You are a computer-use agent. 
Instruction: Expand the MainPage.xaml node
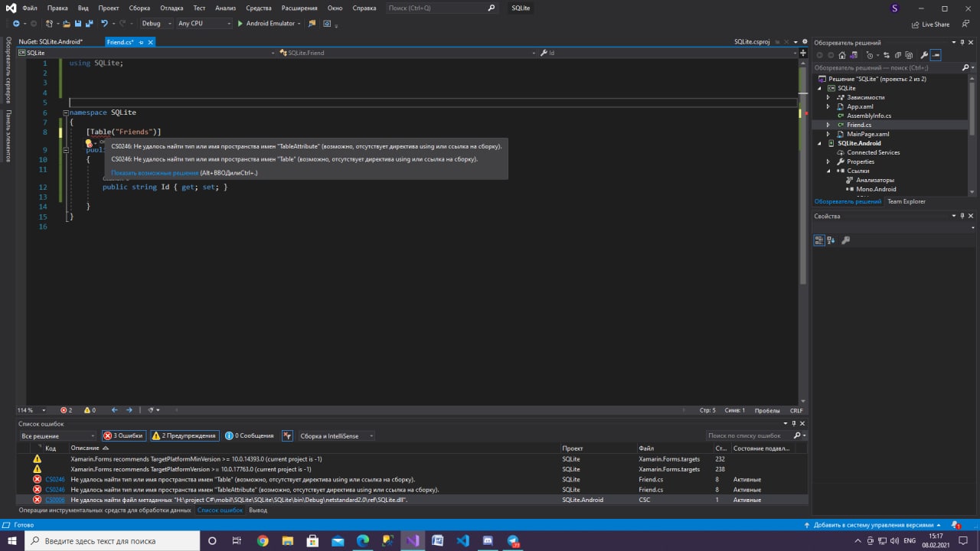coord(828,134)
